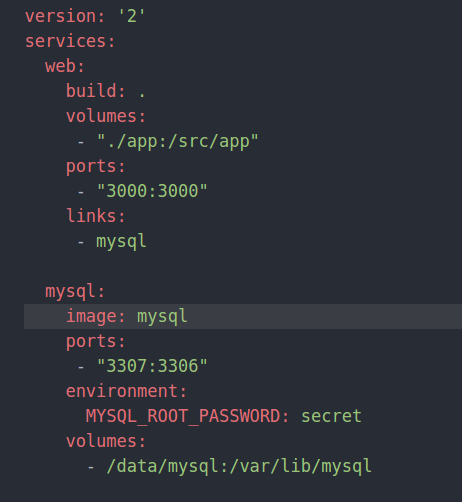Click the 'image' key on the highlighted line
The height and width of the screenshot is (502, 462).
click(x=92, y=316)
